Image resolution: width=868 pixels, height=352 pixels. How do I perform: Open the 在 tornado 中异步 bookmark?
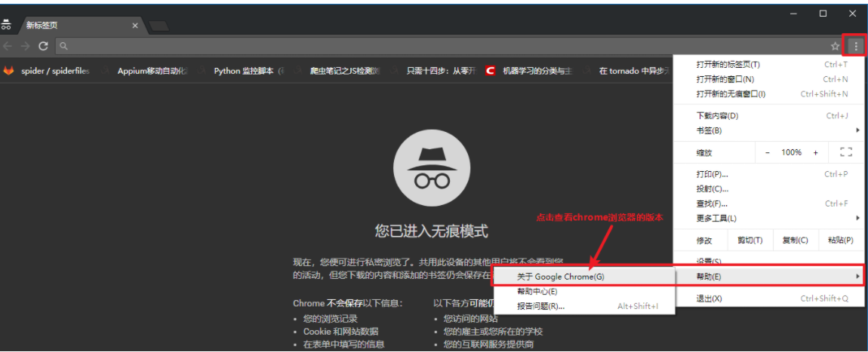pos(627,71)
